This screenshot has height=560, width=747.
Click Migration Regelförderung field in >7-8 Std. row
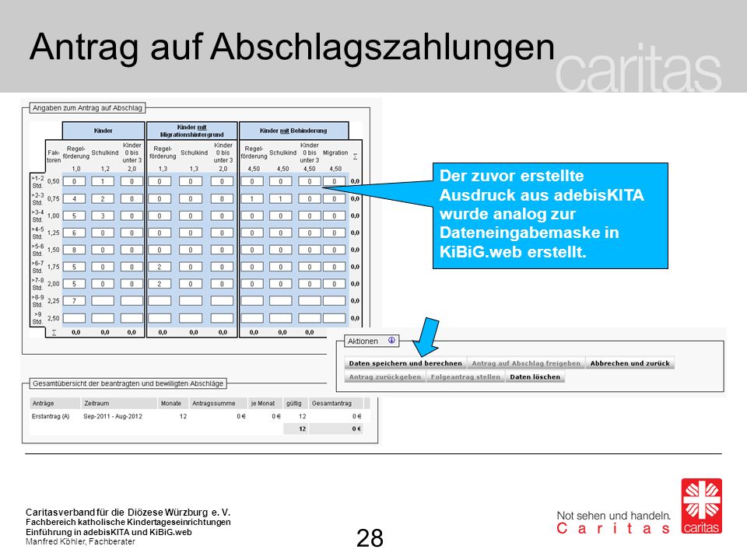(160, 284)
